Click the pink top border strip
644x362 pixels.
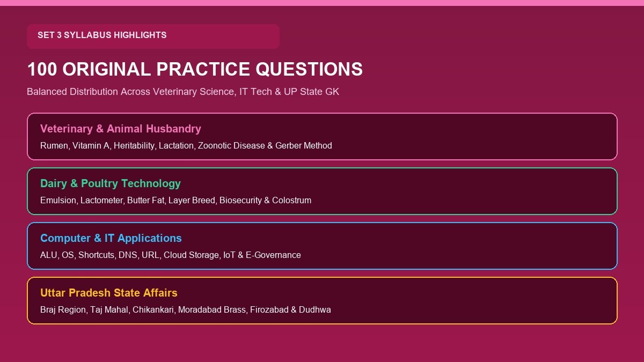coord(322,3)
